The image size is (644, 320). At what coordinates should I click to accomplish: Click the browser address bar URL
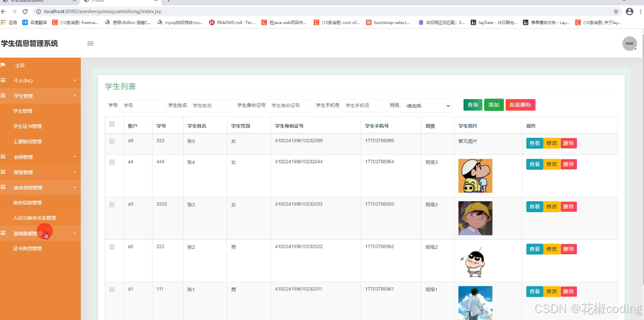[103, 11]
